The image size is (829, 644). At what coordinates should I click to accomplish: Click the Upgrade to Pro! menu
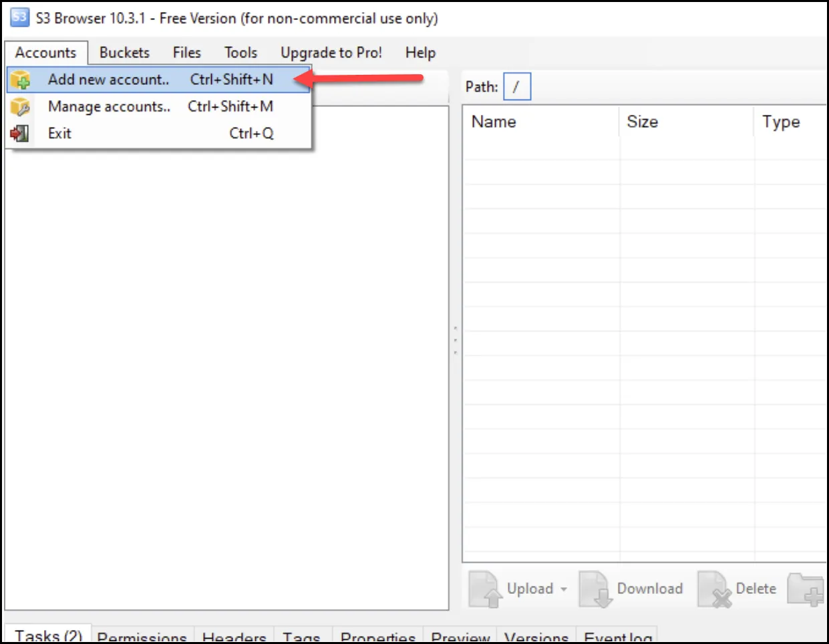331,53
